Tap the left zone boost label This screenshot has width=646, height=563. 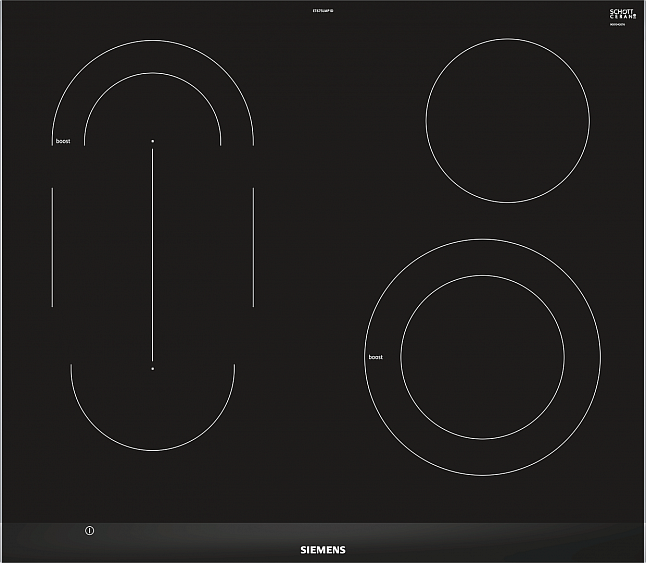click(x=63, y=142)
